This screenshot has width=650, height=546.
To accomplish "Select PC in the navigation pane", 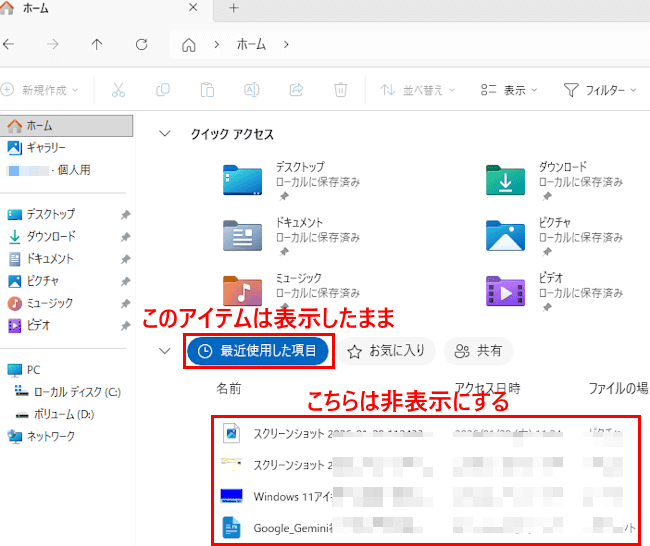I will coord(24,370).
